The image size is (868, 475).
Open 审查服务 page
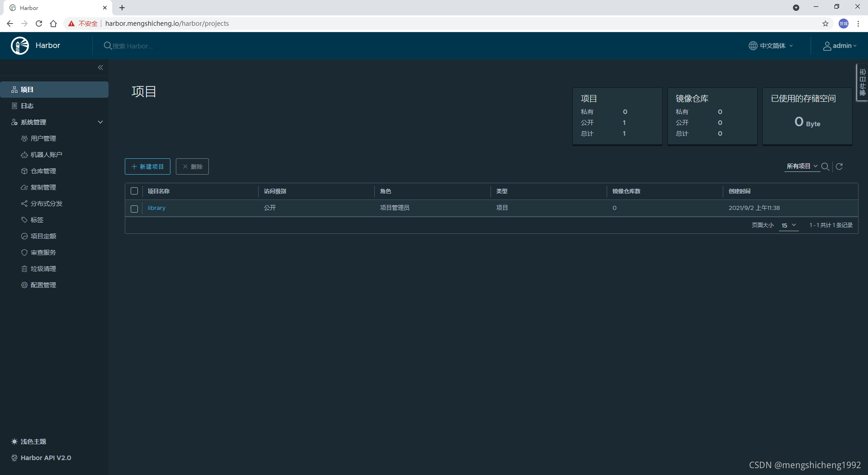(43, 252)
